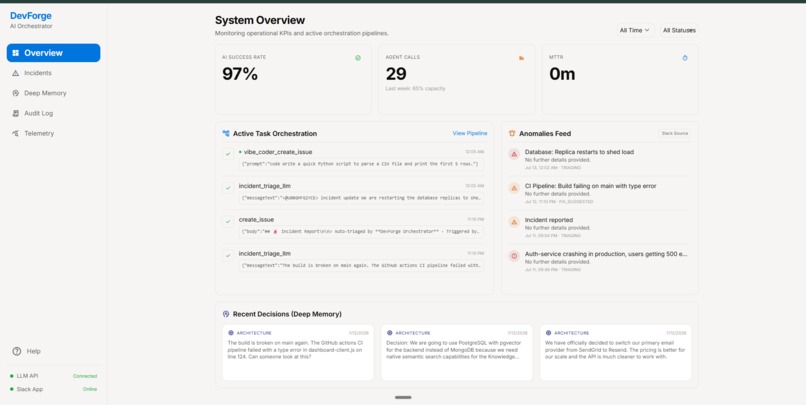Click the Incident reported anomaly title
This screenshot has width=806, height=405.
(x=548, y=220)
